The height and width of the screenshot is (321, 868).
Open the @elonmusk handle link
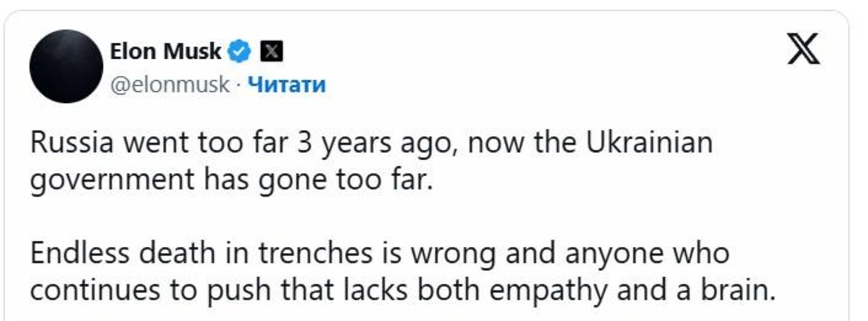click(x=168, y=85)
